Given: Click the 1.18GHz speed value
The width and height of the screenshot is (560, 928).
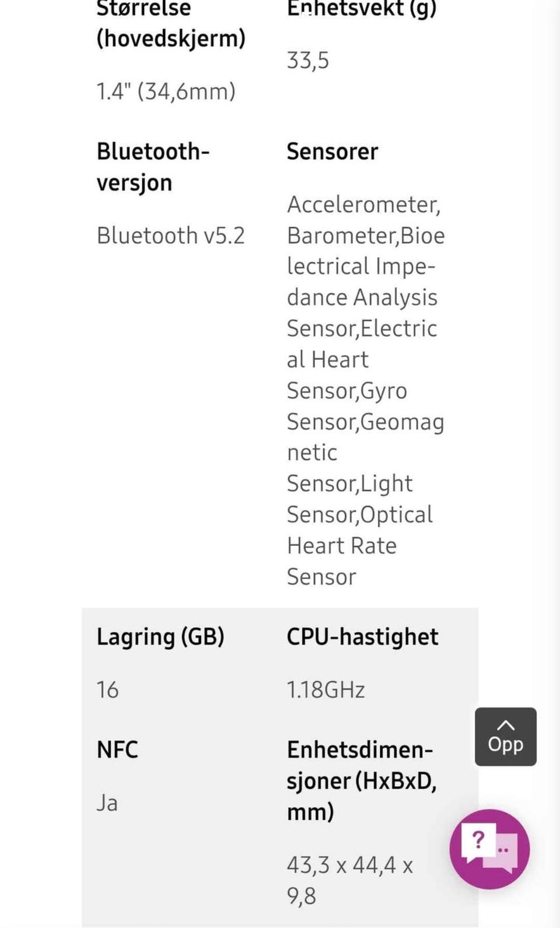Looking at the screenshot, I should [325, 690].
